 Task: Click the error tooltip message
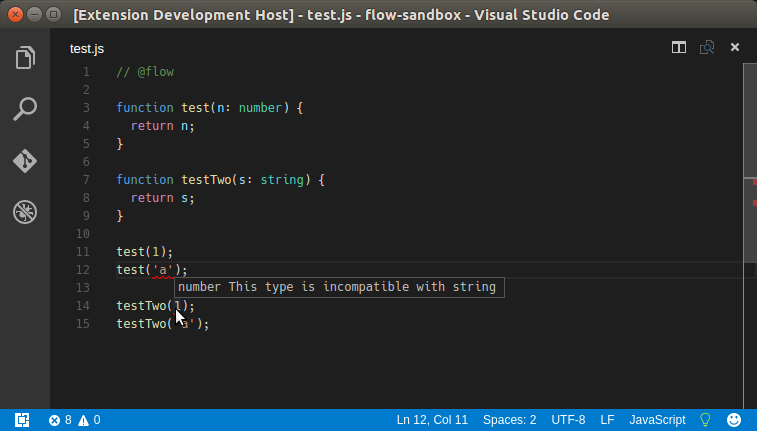click(x=337, y=287)
